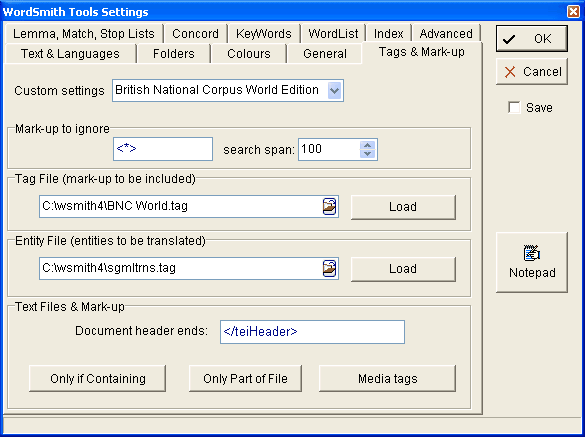Expand the Custom settings dropdown

tap(334, 90)
